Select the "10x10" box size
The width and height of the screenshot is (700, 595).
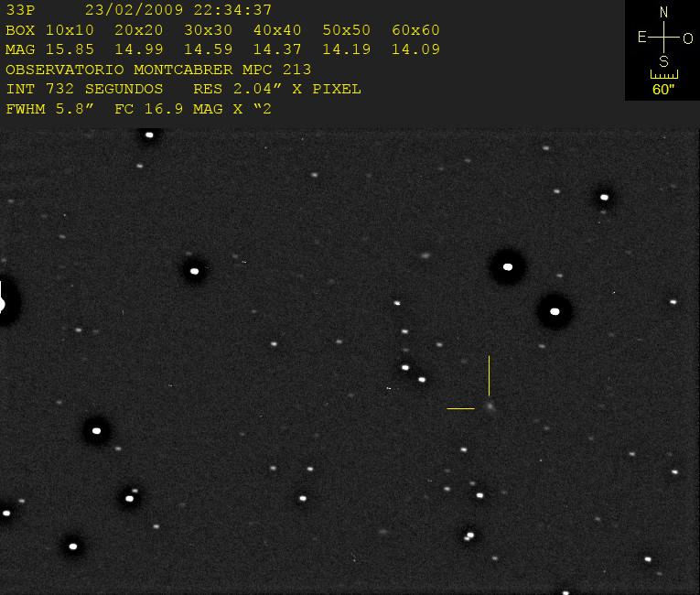click(x=70, y=30)
